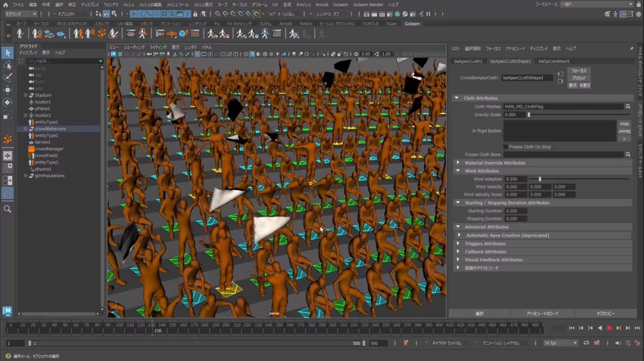Click the Maya home icon
The height and width of the screenshot is (361, 644).
(5, 4)
